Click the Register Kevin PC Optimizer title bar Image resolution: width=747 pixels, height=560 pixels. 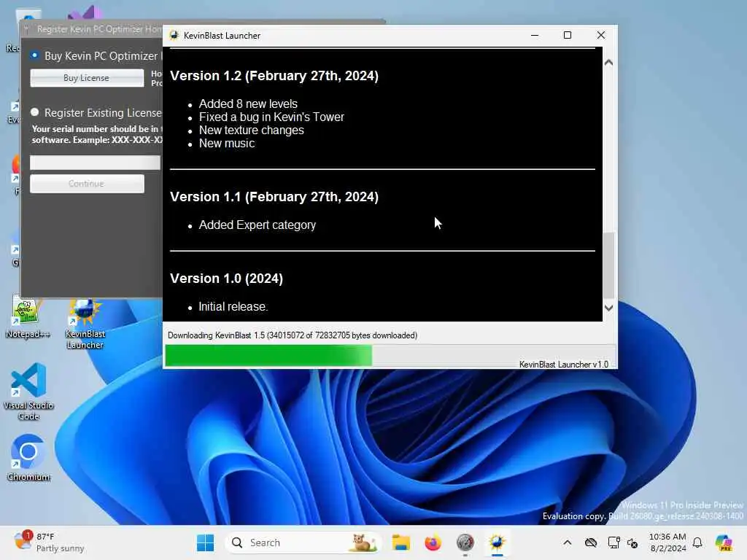click(x=92, y=29)
